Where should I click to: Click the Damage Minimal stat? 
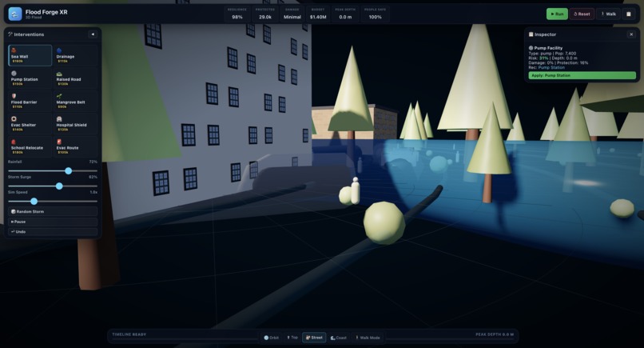(292, 14)
